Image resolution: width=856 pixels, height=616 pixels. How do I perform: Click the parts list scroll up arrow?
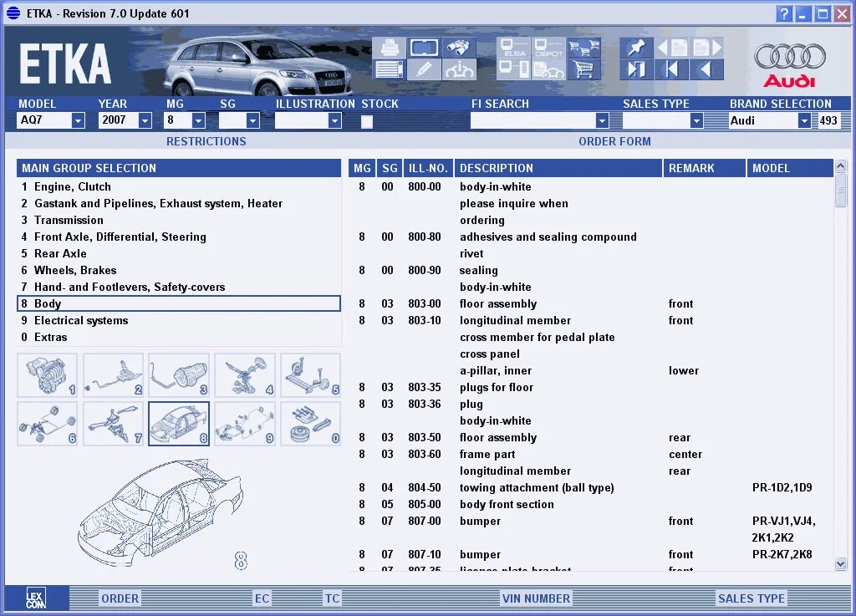coord(840,165)
